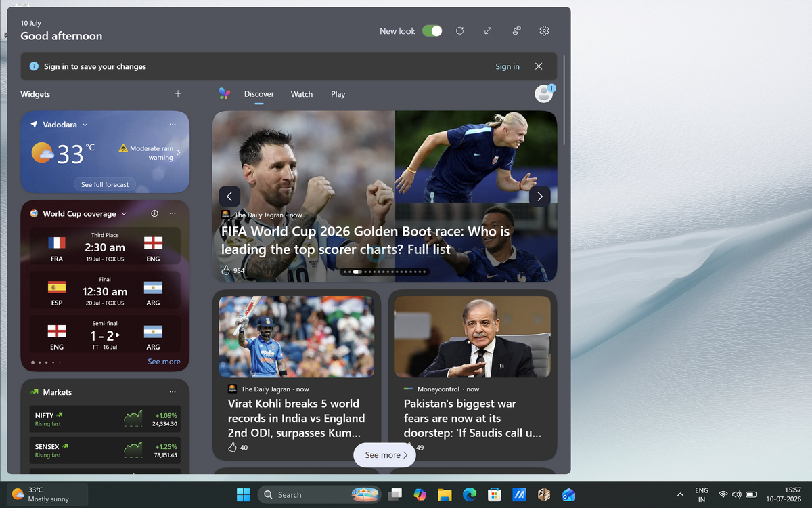The image size is (812, 508).
Task: Toggle the New look switch
Action: pyautogui.click(x=432, y=31)
